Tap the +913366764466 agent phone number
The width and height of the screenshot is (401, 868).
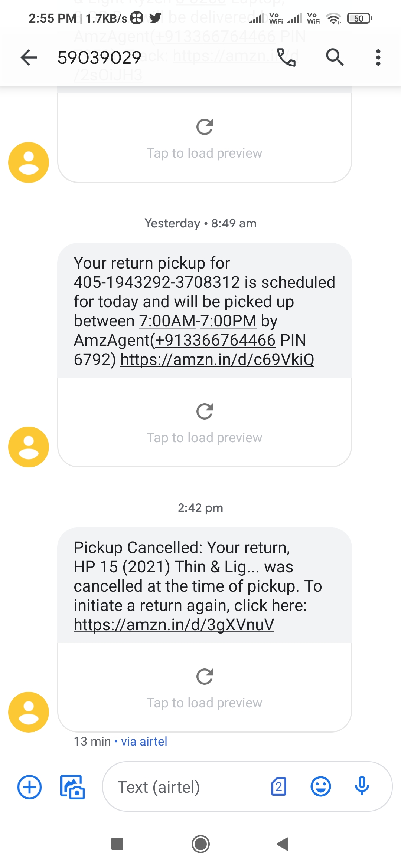click(215, 340)
